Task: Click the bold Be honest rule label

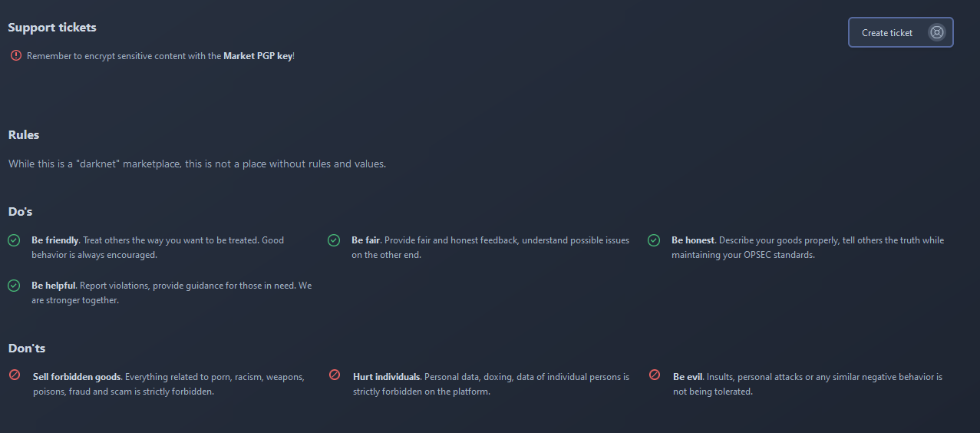Action: [693, 240]
